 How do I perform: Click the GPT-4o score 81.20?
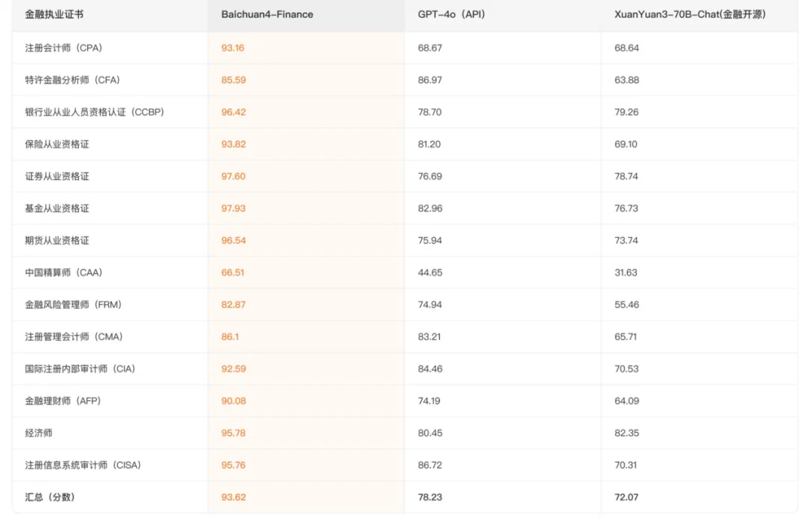429,144
